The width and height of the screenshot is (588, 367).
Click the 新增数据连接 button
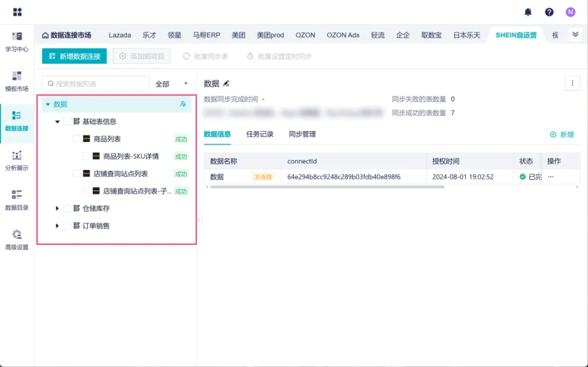[x=74, y=56]
